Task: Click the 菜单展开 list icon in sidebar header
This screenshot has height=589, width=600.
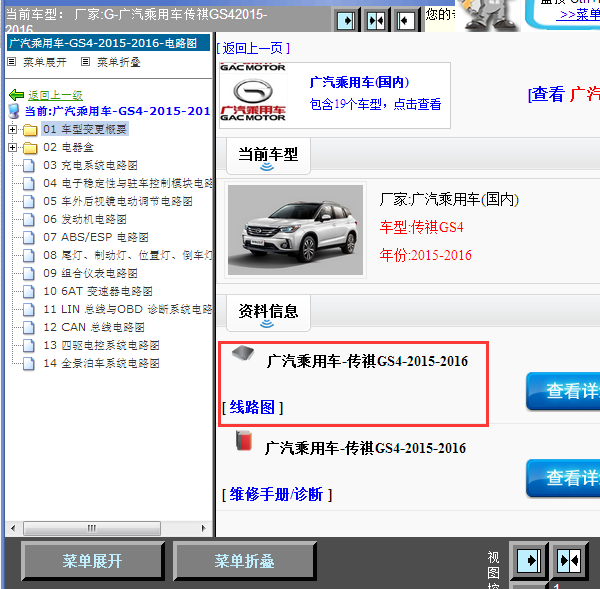Action: pos(12,62)
